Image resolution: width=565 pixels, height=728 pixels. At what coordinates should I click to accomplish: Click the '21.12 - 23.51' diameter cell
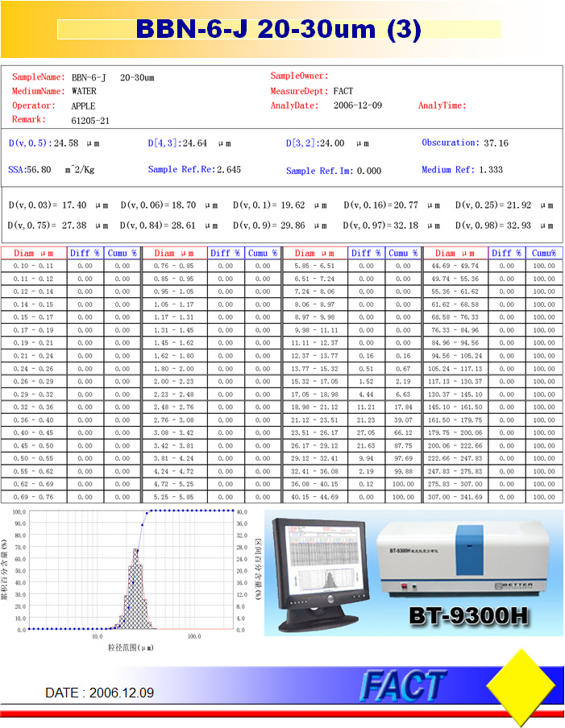pos(314,420)
